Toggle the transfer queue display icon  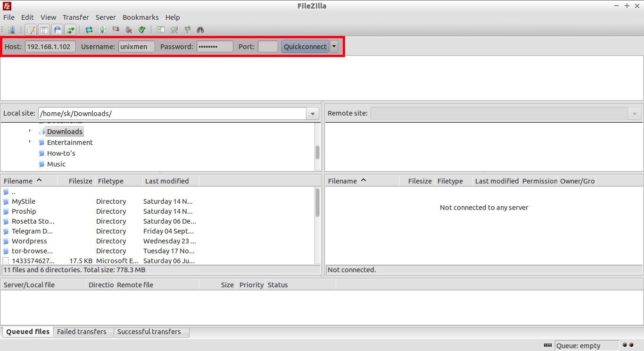[x=71, y=30]
